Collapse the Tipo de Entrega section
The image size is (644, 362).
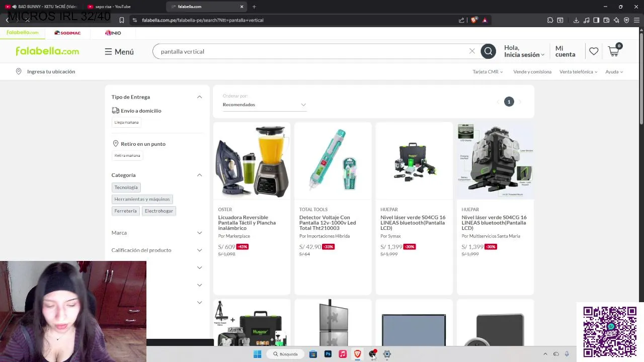[199, 97]
